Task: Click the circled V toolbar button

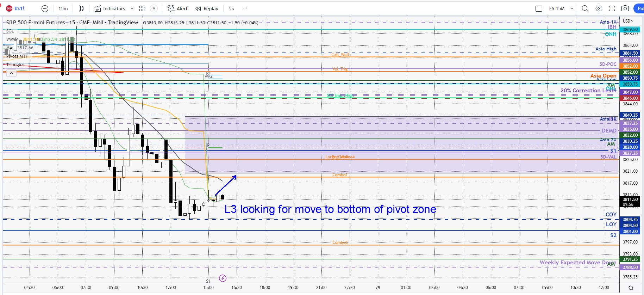Action: pyautogui.click(x=154, y=8)
